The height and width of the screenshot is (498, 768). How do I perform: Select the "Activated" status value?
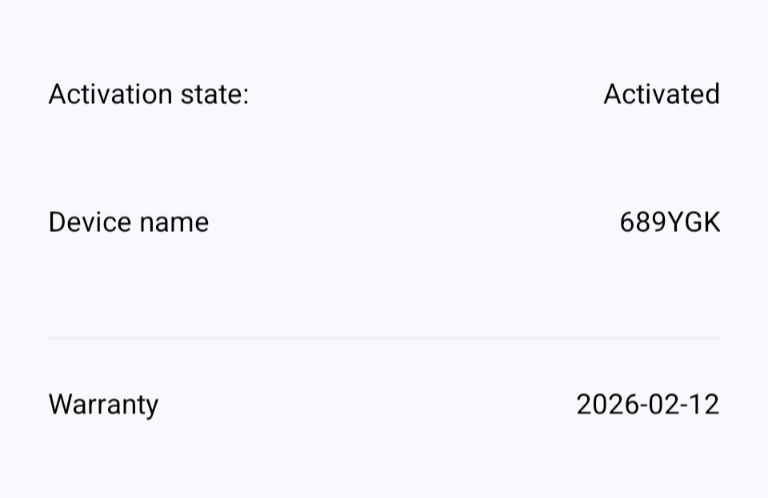pos(661,94)
